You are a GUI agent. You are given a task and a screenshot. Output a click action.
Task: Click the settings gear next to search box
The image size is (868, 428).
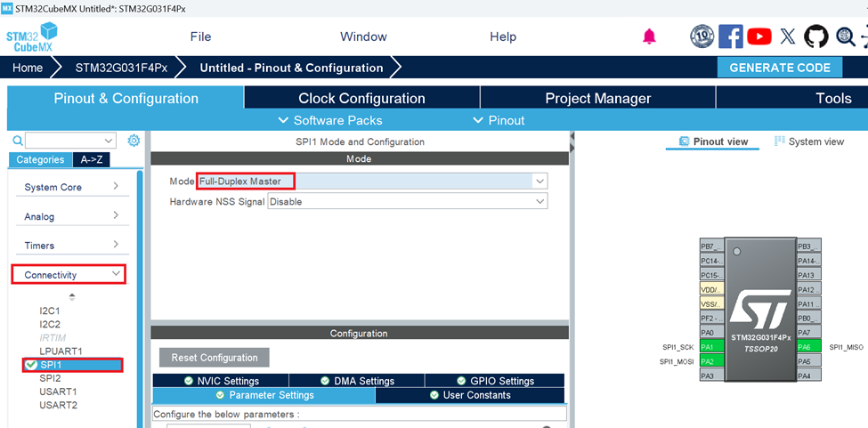(134, 141)
